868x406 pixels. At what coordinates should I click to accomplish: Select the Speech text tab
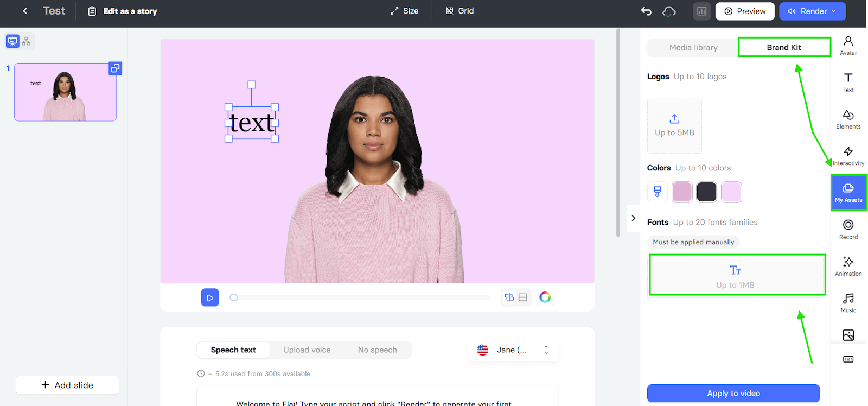click(233, 350)
